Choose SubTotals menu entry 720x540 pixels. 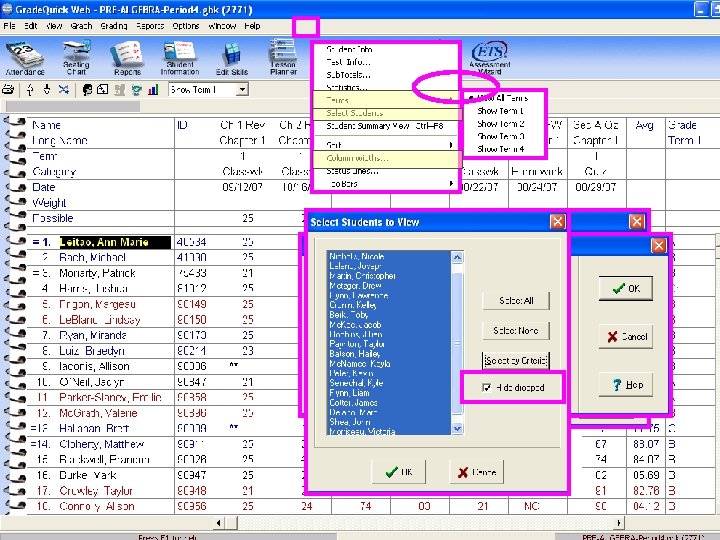coord(386,75)
